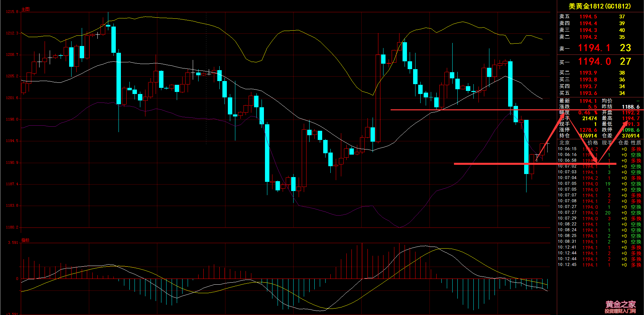
Task: Click the 价格 column header in tick list
Action: tap(593, 143)
